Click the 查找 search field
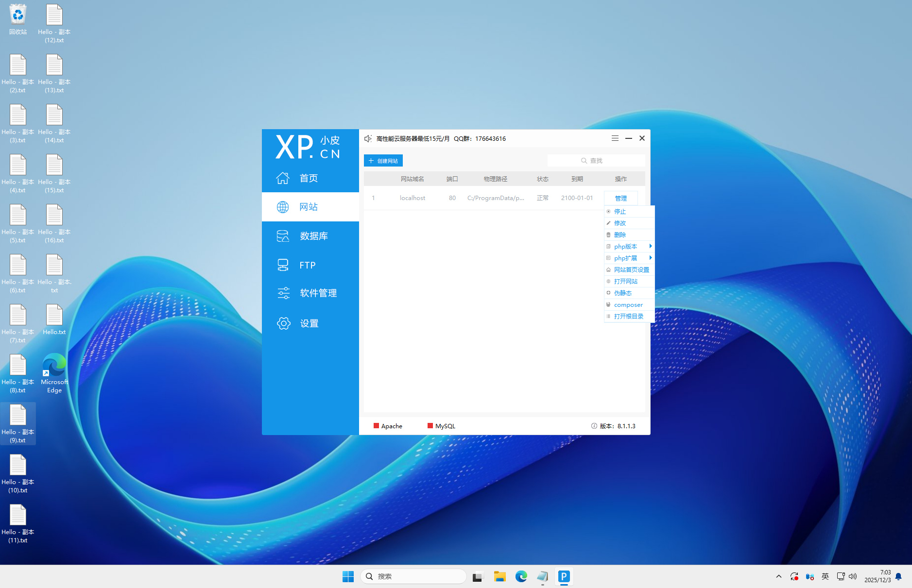Screen dimensions: 912x588 pyautogui.click(x=596, y=161)
